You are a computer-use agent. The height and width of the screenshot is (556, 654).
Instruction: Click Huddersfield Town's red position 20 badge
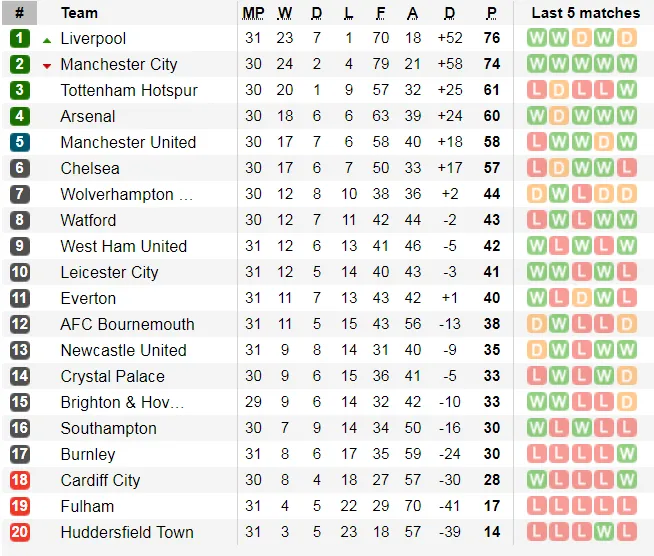coord(20,533)
